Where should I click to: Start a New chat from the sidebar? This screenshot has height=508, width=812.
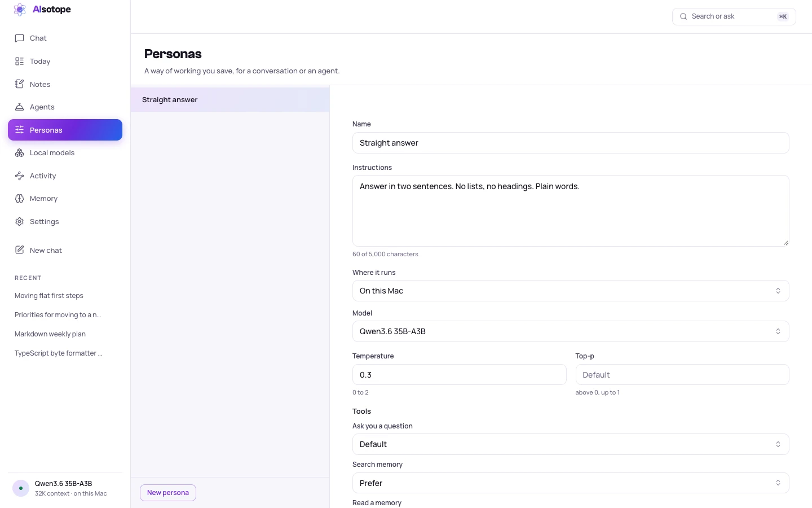point(65,250)
